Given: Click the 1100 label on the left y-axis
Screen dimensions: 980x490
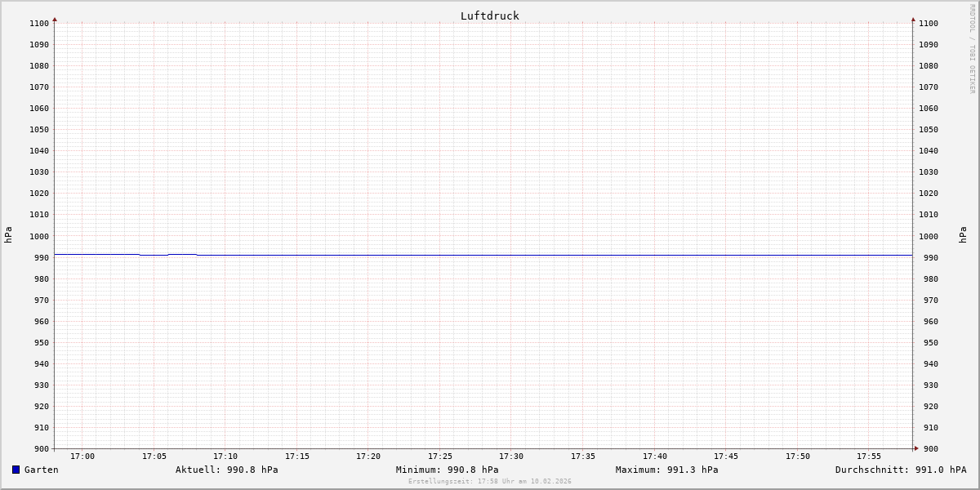Looking at the screenshot, I should [x=38, y=23].
